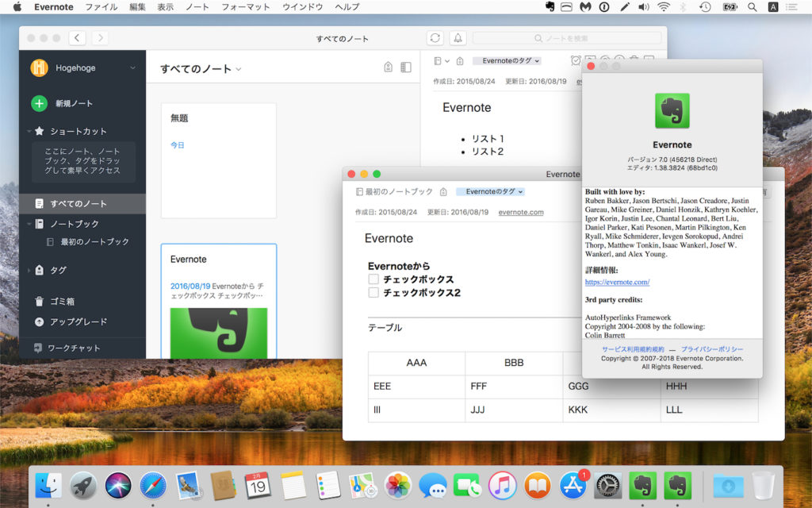This screenshot has width=812, height=508.
Task: Select the 無題 note card
Action: (219, 160)
